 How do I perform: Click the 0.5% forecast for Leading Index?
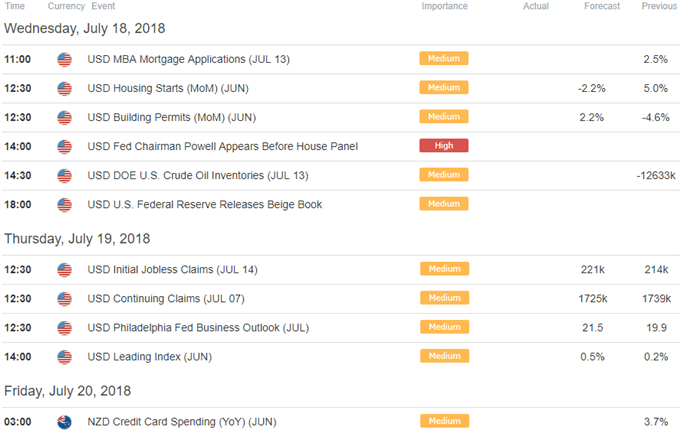pos(592,357)
